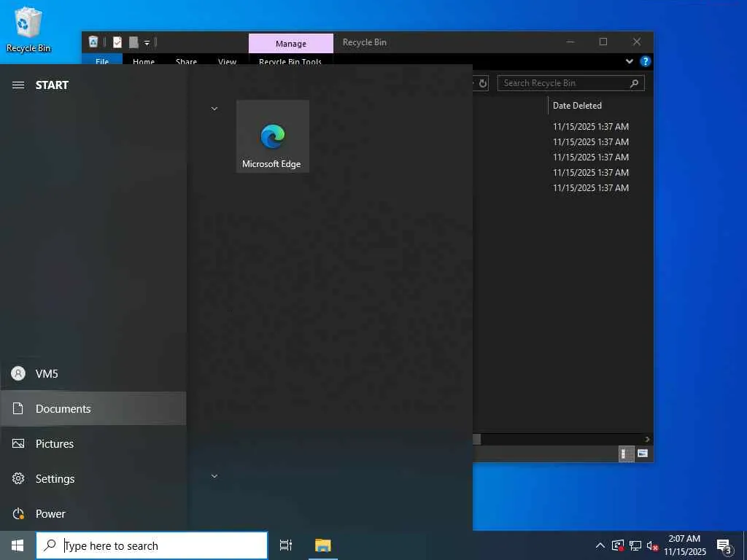Show hidden system tray icons

click(x=600, y=545)
